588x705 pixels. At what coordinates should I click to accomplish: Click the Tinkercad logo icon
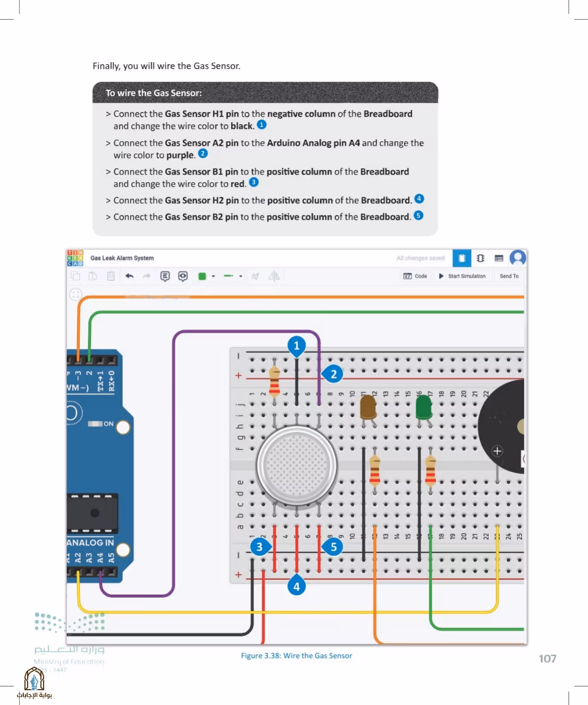75,258
